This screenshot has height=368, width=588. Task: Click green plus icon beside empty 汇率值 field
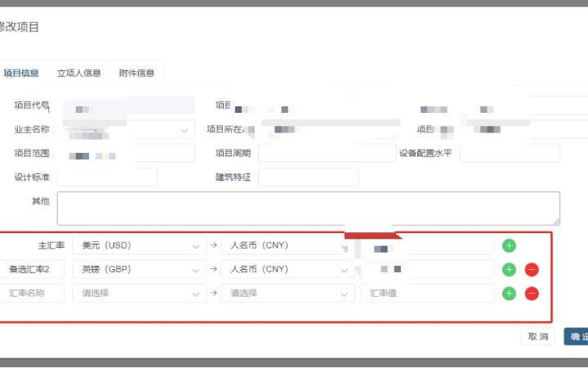[509, 294]
